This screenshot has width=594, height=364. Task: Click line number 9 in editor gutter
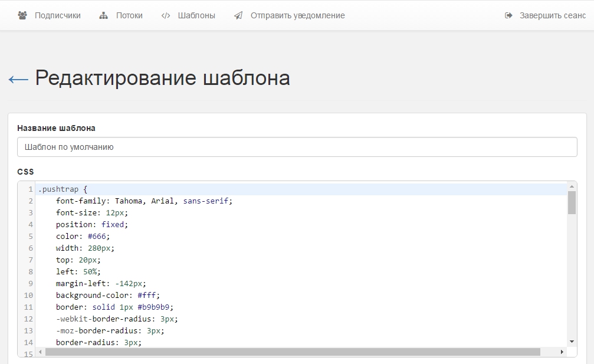pyautogui.click(x=30, y=284)
